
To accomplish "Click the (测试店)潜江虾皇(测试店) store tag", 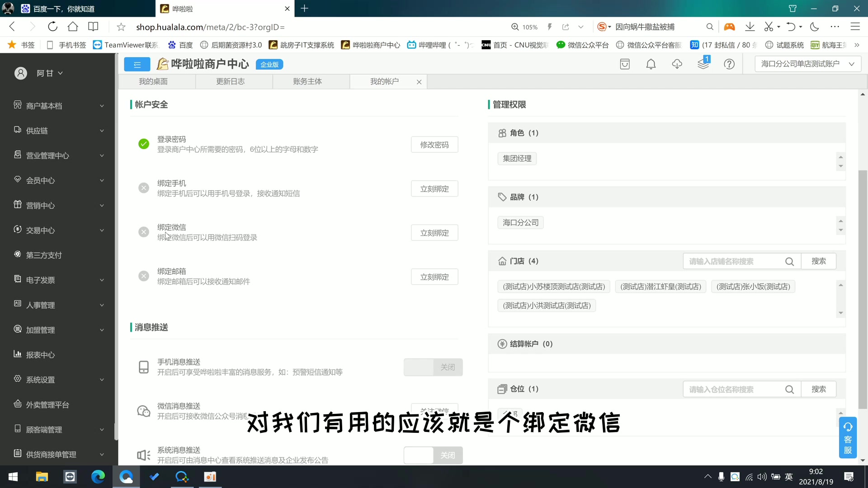I will [x=660, y=287].
